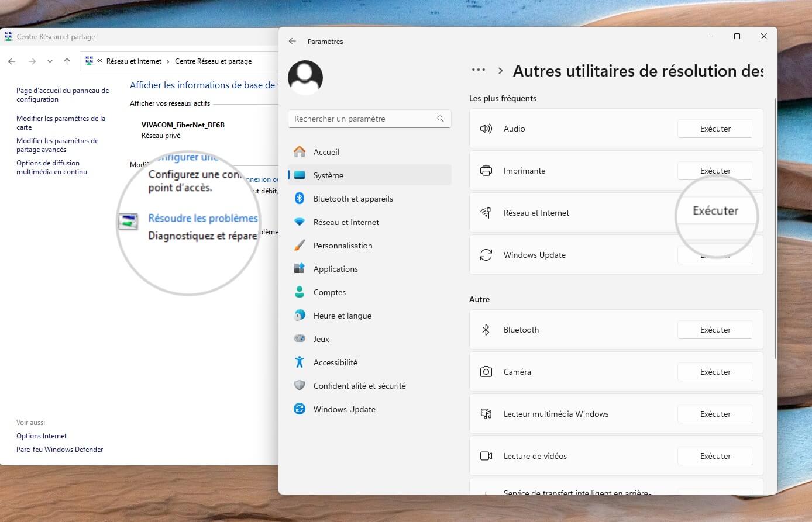This screenshot has height=522, width=812.
Task: Click the Lecture de vidéos icon
Action: pyautogui.click(x=486, y=456)
